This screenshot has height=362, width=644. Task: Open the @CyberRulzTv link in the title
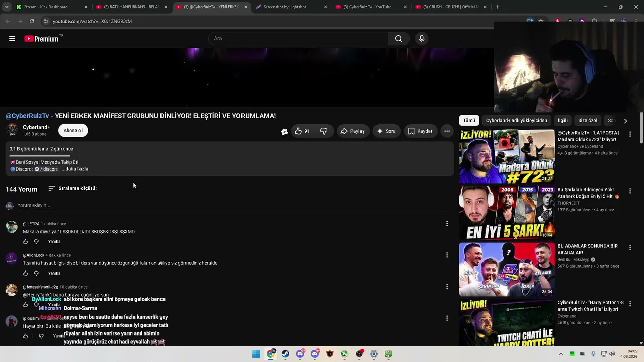click(x=27, y=116)
